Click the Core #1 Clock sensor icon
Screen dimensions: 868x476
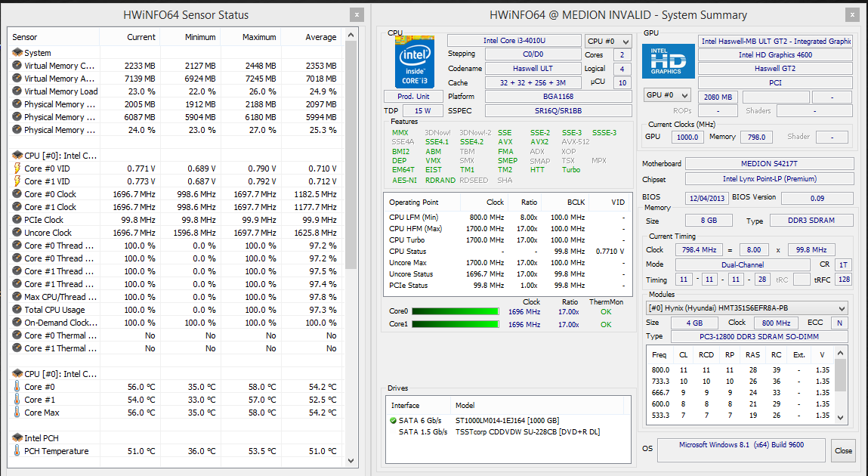[x=17, y=206]
